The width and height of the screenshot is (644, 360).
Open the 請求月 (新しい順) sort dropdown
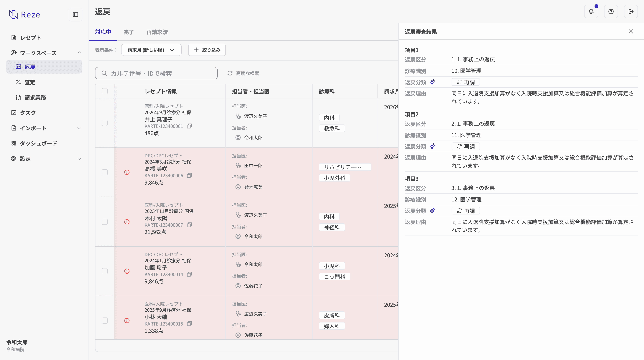coord(151,50)
